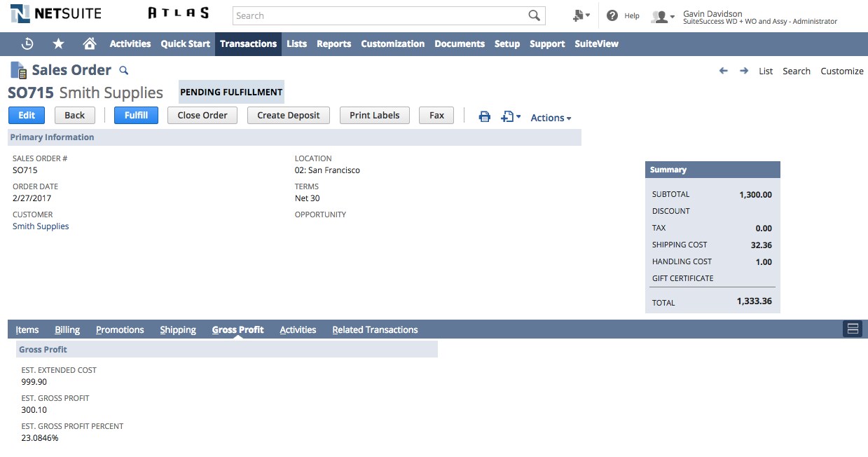Switch to the Items subtab
The width and height of the screenshot is (868, 457).
point(27,329)
